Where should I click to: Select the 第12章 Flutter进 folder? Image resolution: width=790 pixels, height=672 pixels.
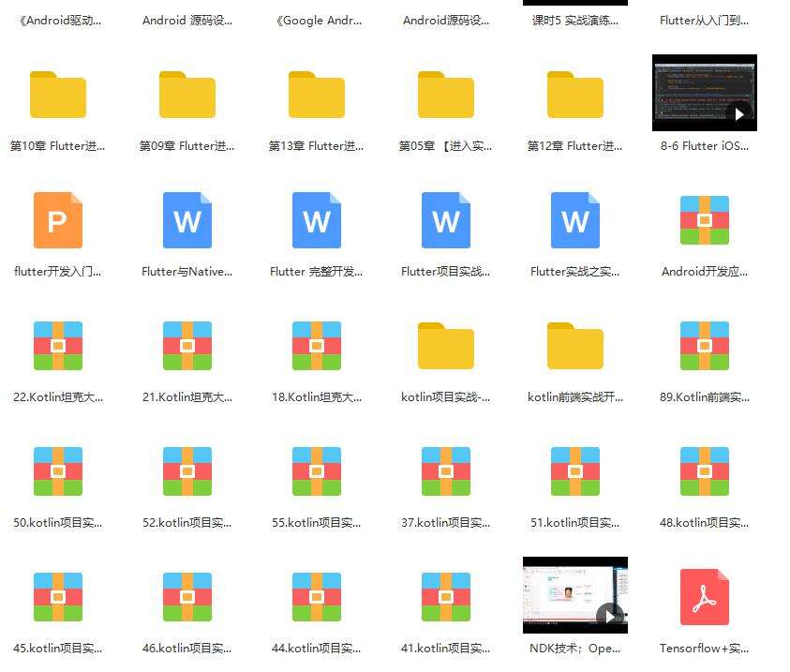point(574,94)
